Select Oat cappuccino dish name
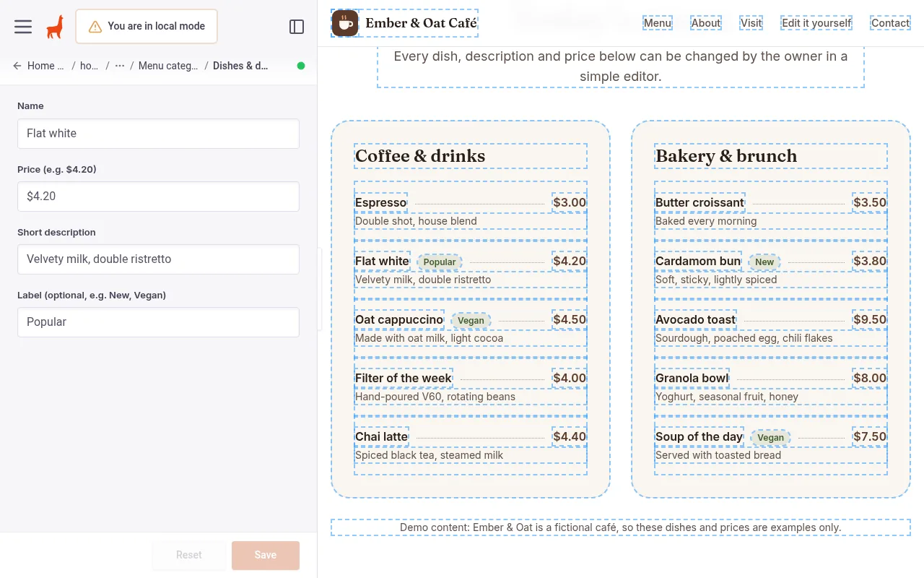924x578 pixels. pyautogui.click(x=399, y=319)
